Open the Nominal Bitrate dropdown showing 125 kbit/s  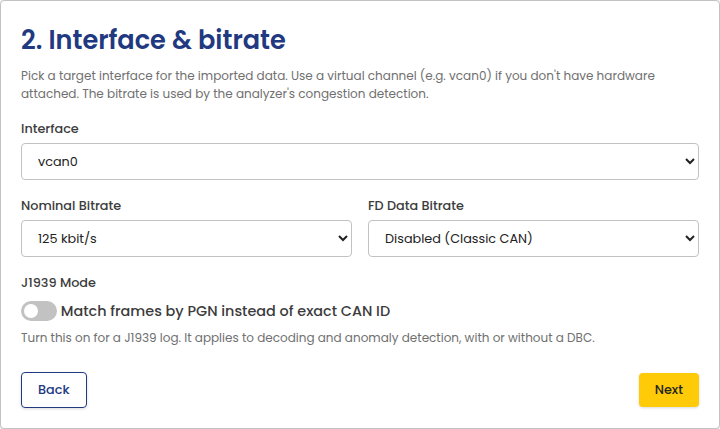coord(186,238)
